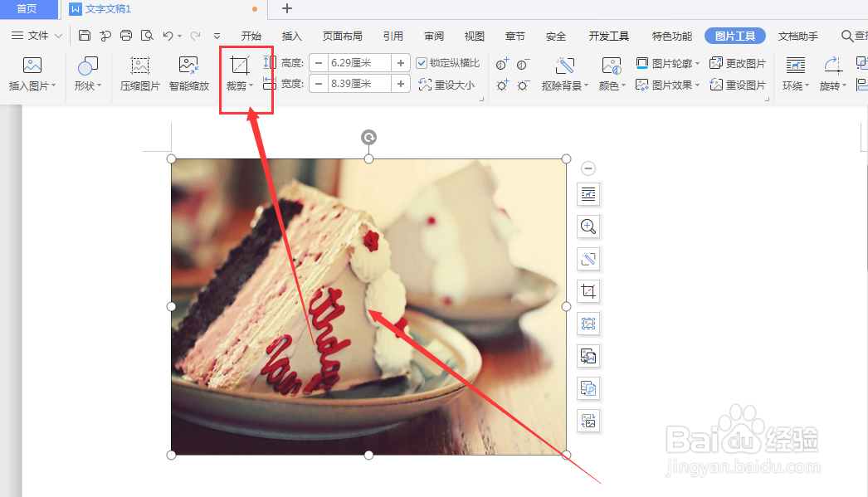
Task: Open the Insert Picture (插入图片) tool
Action: [x=32, y=73]
